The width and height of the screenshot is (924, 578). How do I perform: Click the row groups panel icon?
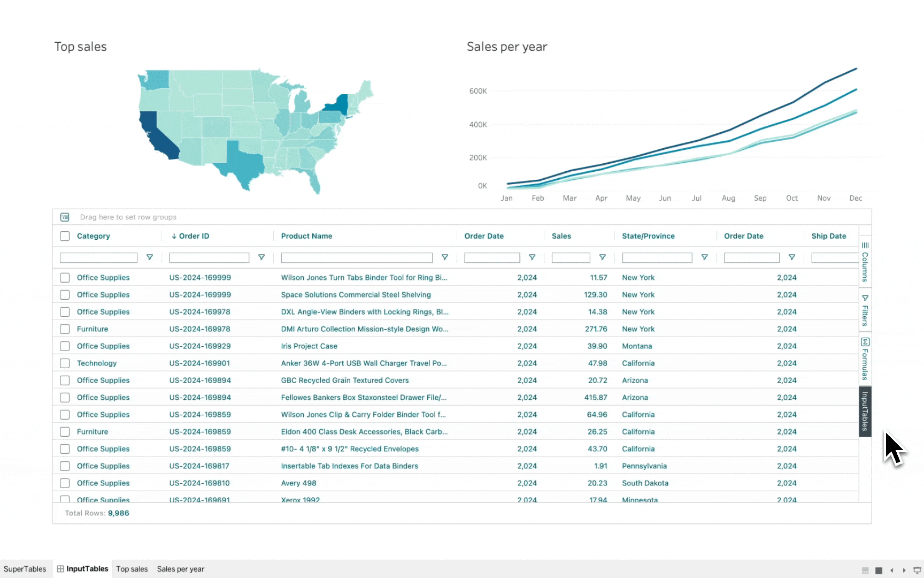65,217
